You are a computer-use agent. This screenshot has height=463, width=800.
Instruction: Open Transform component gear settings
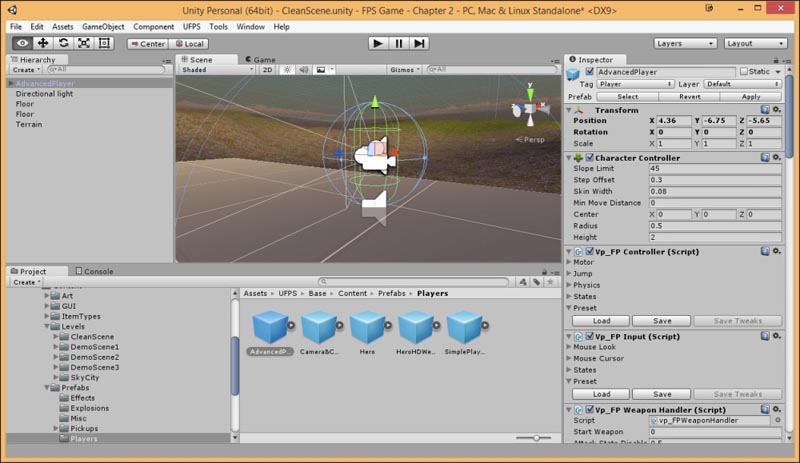(776, 109)
